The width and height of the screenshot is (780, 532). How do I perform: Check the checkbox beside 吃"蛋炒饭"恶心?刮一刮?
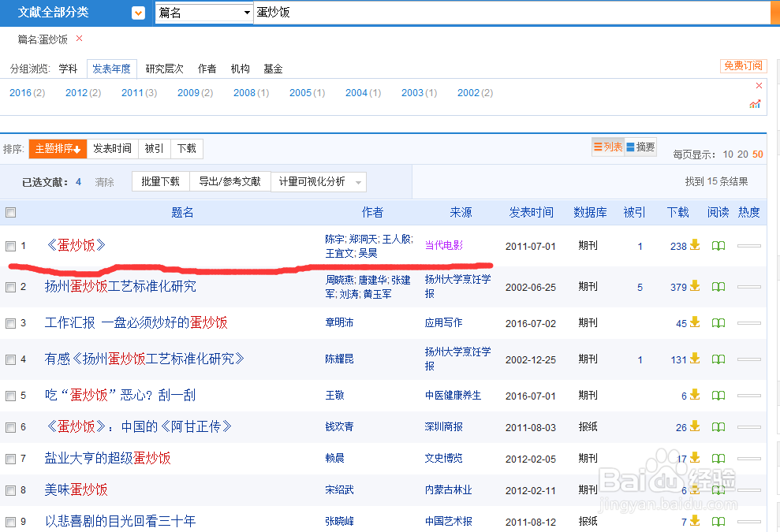click(10, 395)
